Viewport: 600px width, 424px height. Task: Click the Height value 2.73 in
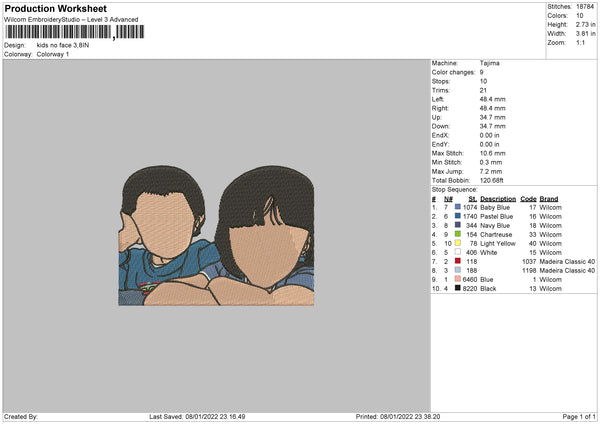(586, 24)
